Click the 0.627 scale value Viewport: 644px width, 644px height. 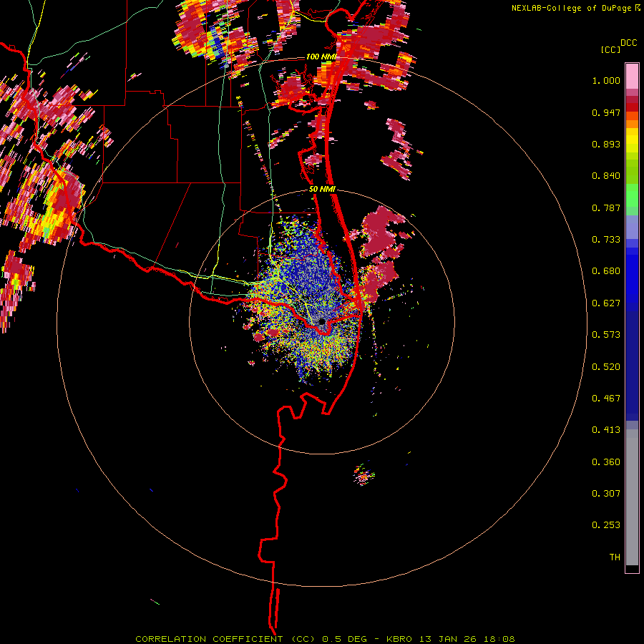(606, 303)
